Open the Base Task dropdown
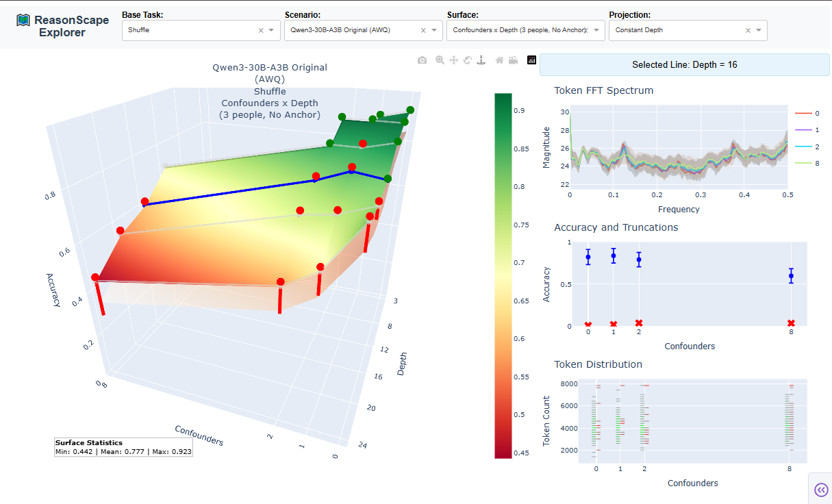The height and width of the screenshot is (504, 832). pos(192,30)
